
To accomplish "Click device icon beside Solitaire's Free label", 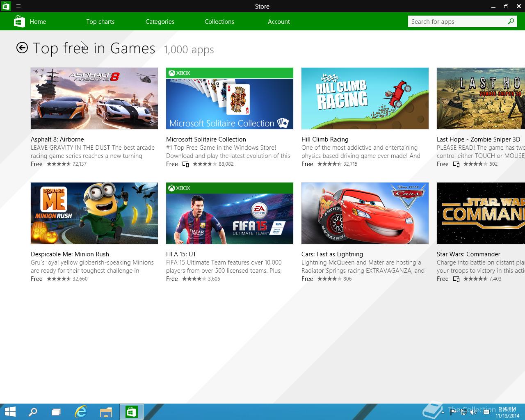I will pyautogui.click(x=185, y=164).
